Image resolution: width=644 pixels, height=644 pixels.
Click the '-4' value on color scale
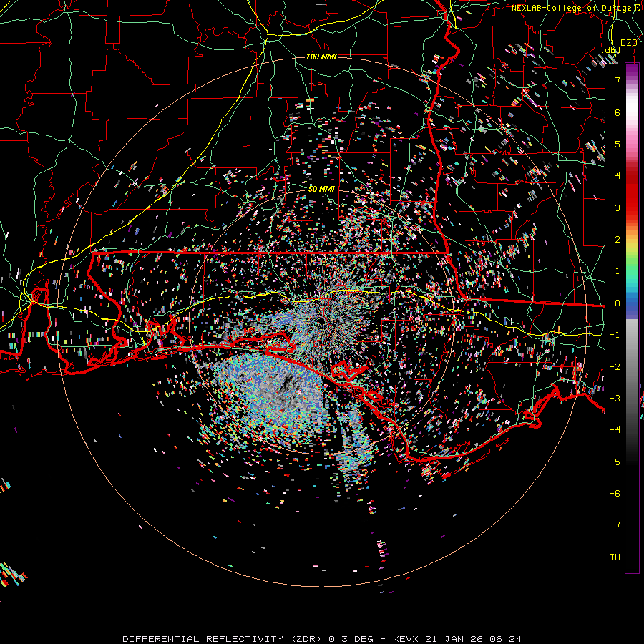(615, 430)
